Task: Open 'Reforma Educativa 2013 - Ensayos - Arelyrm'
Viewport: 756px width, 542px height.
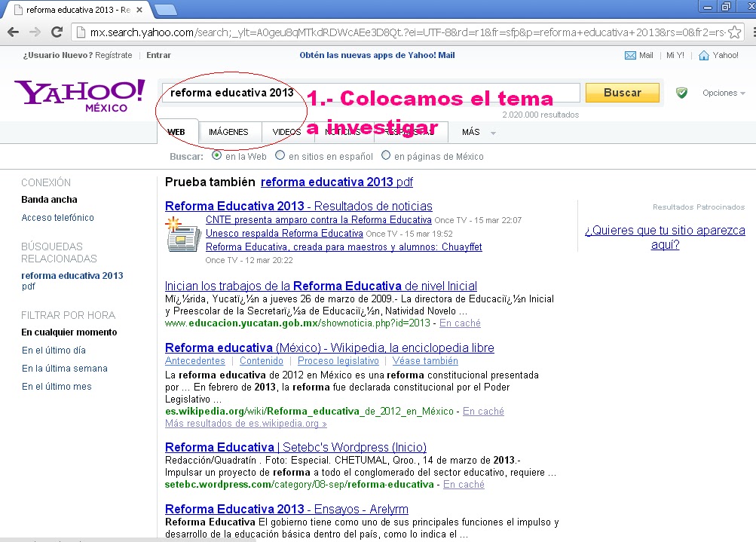Action: point(286,510)
